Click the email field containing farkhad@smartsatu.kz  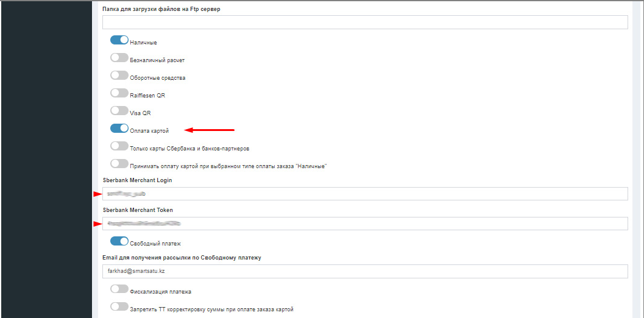(364, 271)
